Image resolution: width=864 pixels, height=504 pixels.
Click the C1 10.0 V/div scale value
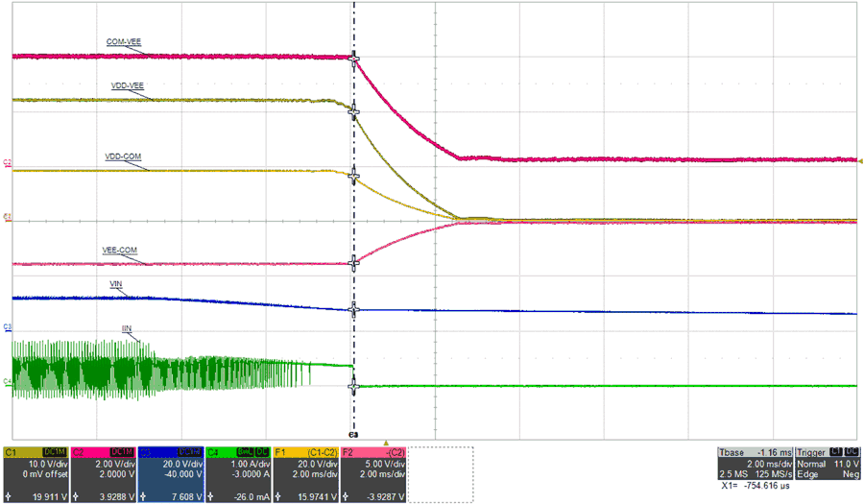48,465
